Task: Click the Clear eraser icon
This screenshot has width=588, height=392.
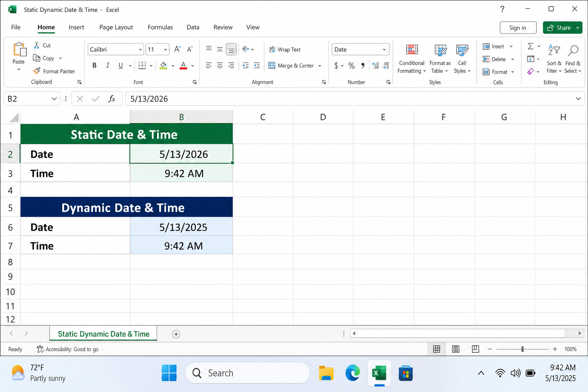Action: point(531,71)
